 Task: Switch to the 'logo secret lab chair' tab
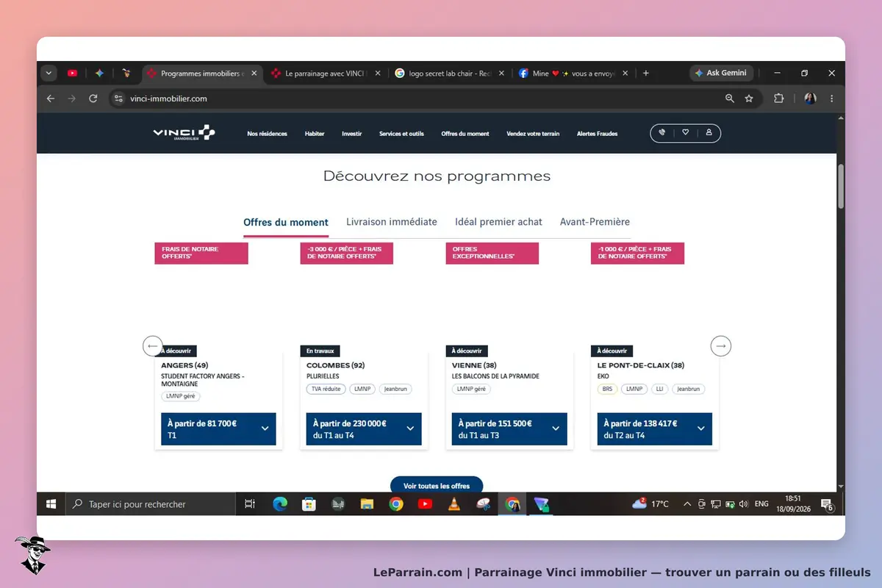click(x=450, y=73)
